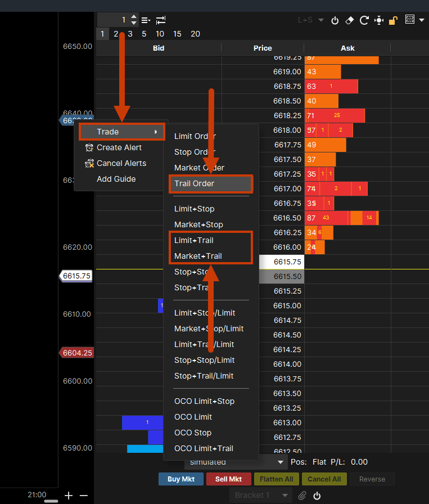This screenshot has height=504, width=429.
Task: Click the power icon in top toolbar
Action: tap(335, 20)
